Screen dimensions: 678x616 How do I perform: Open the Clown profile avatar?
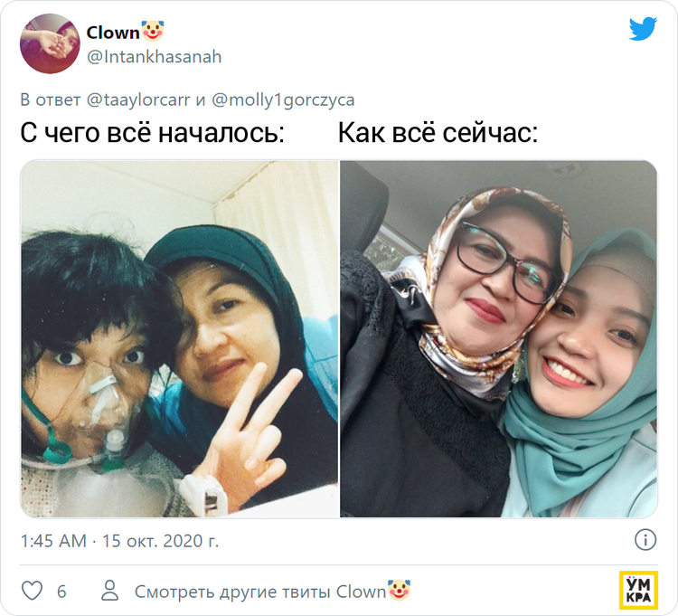[50, 43]
